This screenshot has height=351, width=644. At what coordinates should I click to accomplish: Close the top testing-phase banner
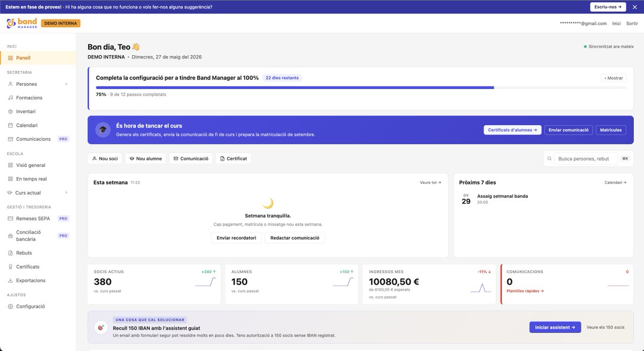point(634,7)
